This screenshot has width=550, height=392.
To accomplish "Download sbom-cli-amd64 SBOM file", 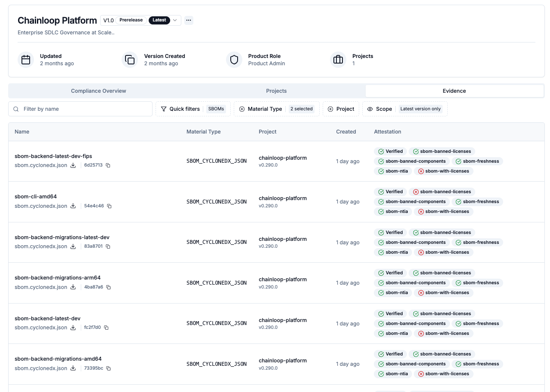I will 73,206.
